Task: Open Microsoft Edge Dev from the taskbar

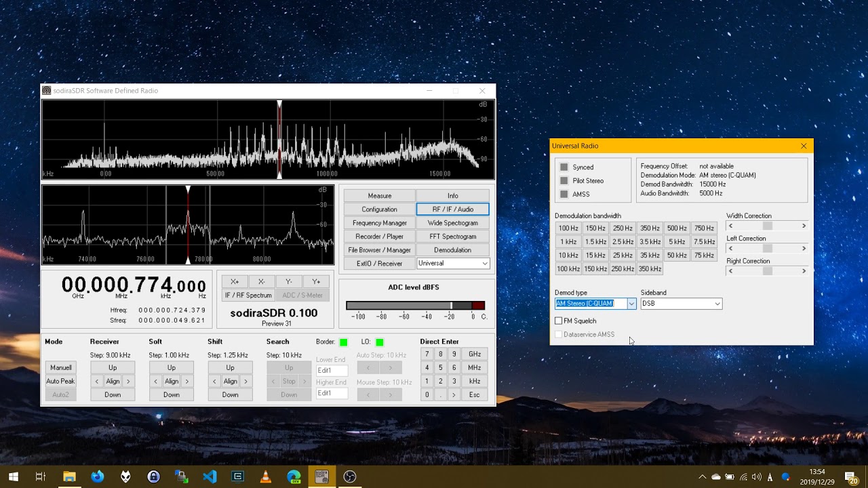Action: click(x=294, y=476)
